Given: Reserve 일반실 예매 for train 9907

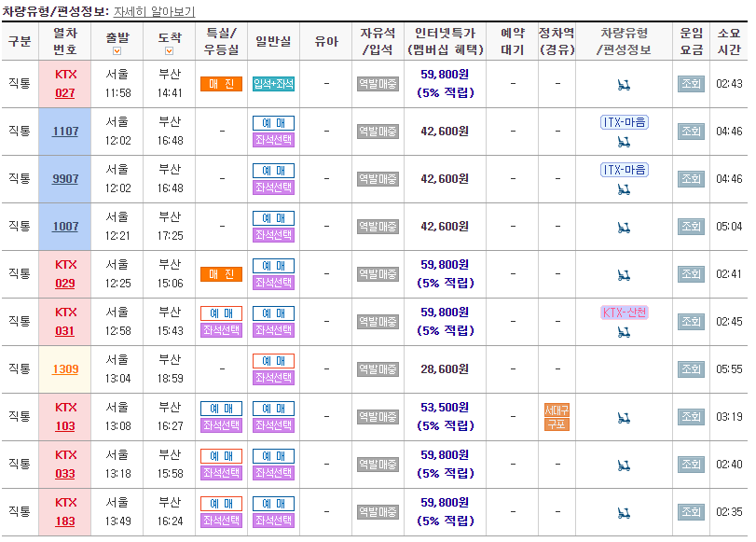Looking at the screenshot, I should click(273, 171).
